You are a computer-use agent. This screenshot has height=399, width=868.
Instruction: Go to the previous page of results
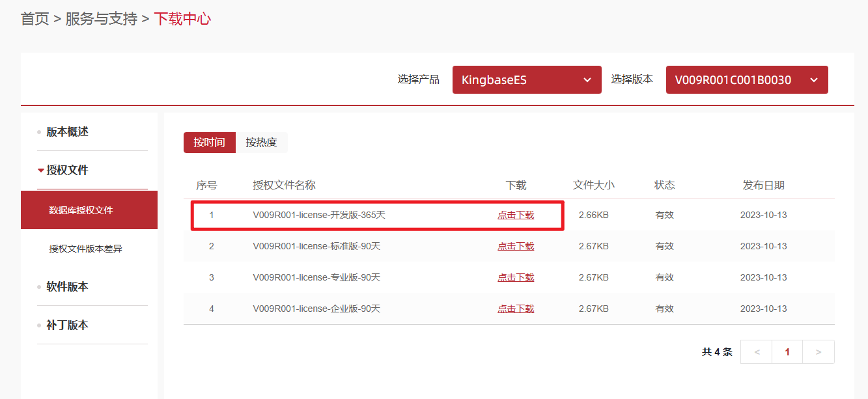point(757,352)
